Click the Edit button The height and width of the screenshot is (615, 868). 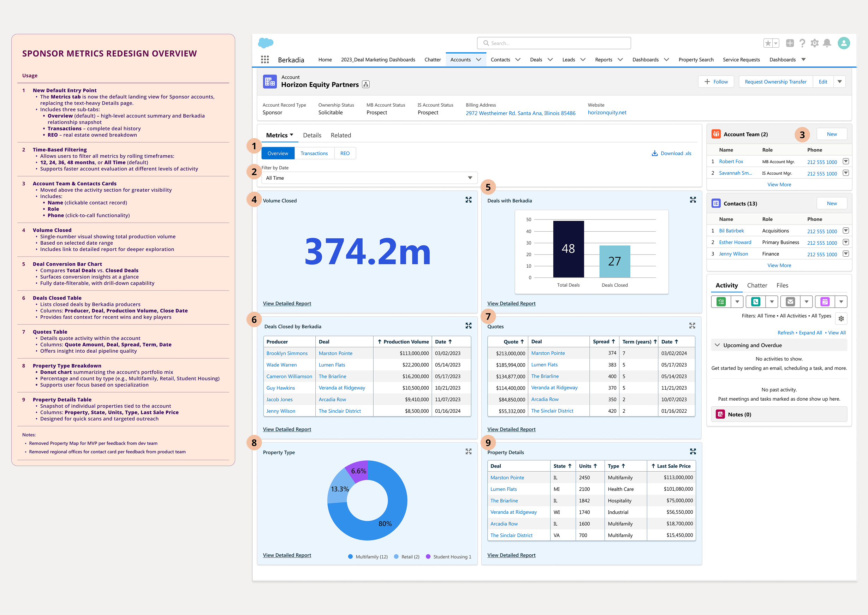(823, 82)
